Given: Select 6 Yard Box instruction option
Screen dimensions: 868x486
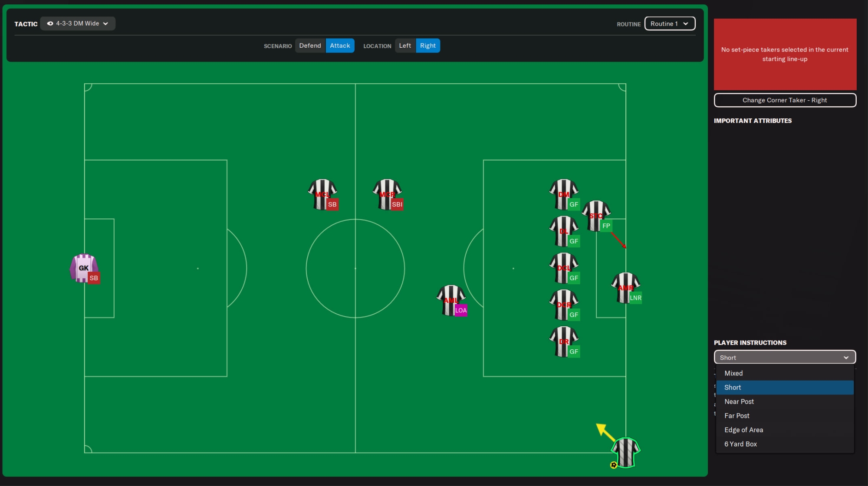Looking at the screenshot, I should [x=740, y=443].
